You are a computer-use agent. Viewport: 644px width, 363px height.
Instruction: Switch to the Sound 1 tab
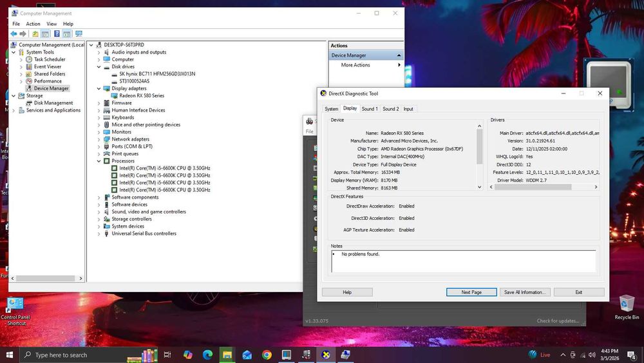click(x=370, y=109)
